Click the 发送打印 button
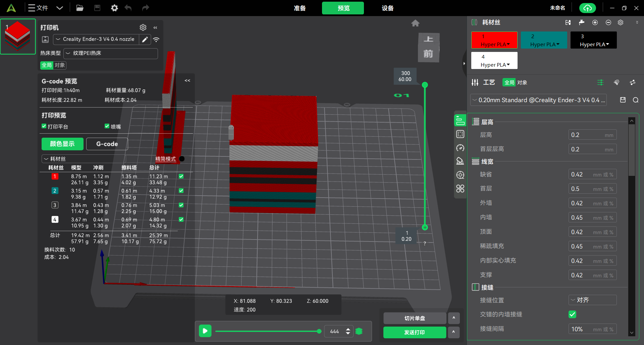644x345 pixels. click(x=414, y=332)
